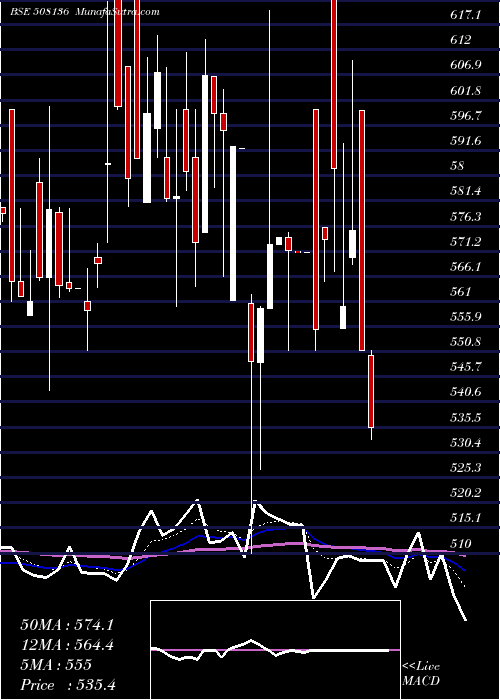The height and width of the screenshot is (700, 500).
Task: Click the Price : 535.4 value
Action: [68, 684]
